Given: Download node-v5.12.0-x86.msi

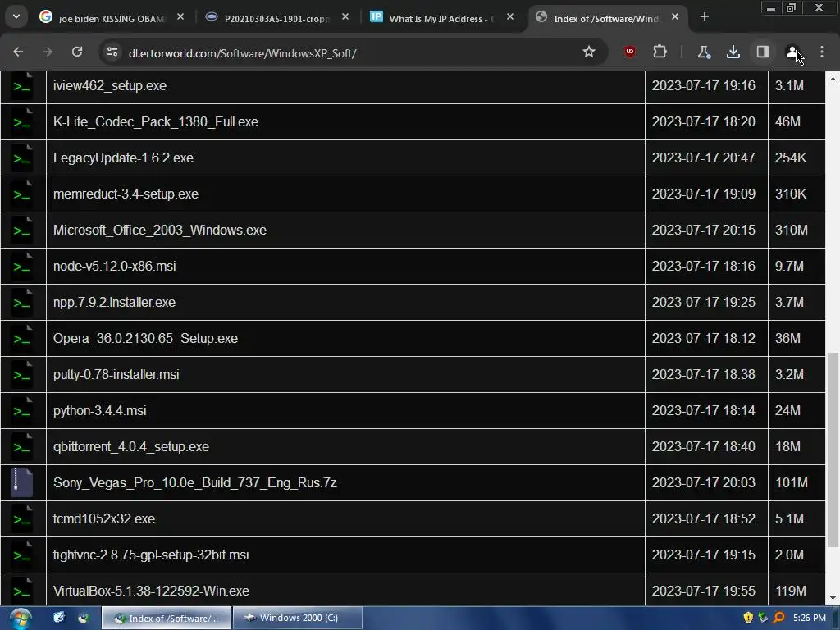Looking at the screenshot, I should point(115,267).
